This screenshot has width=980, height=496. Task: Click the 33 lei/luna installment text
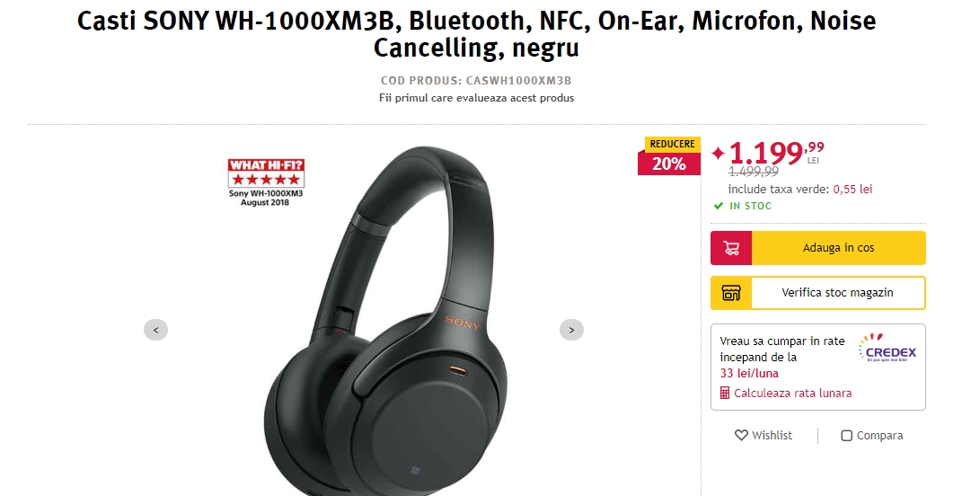(749, 374)
